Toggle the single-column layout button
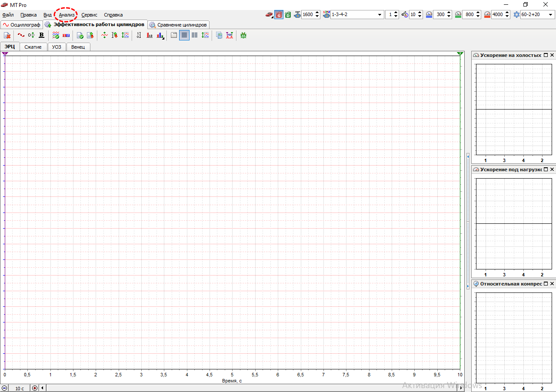 185,36
